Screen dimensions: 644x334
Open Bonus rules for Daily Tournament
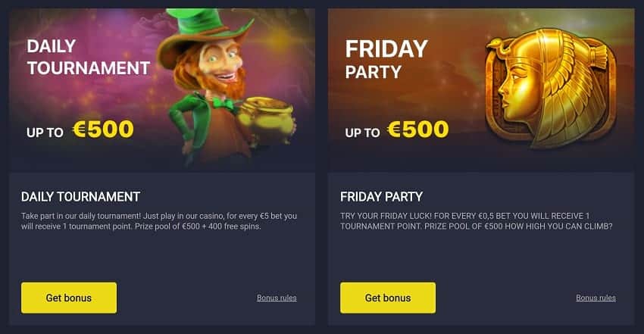[277, 298]
